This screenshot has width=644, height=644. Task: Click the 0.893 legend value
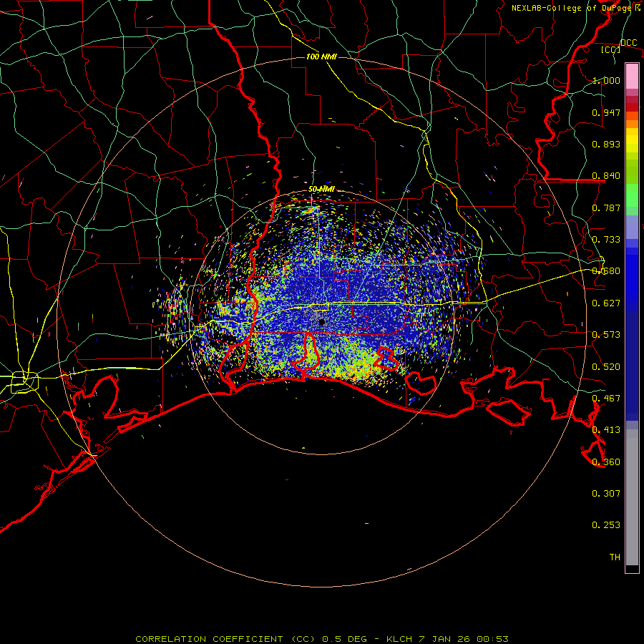pos(606,144)
